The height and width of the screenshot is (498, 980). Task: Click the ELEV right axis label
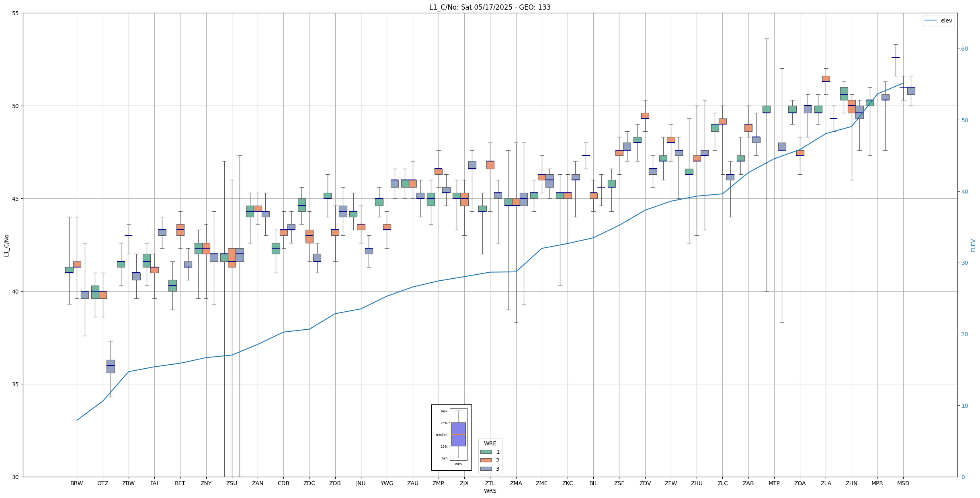pos(973,245)
